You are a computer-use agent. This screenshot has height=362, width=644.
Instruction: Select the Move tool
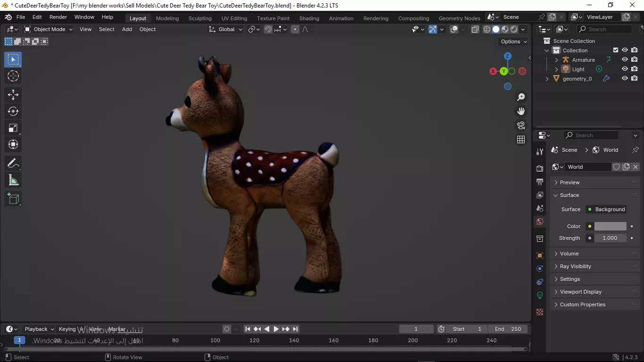(x=13, y=95)
